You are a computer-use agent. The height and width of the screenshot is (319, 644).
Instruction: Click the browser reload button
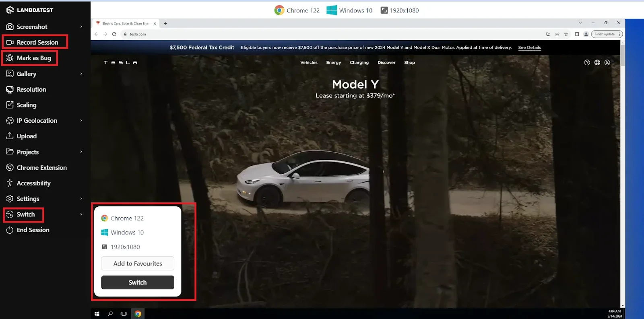click(x=114, y=34)
